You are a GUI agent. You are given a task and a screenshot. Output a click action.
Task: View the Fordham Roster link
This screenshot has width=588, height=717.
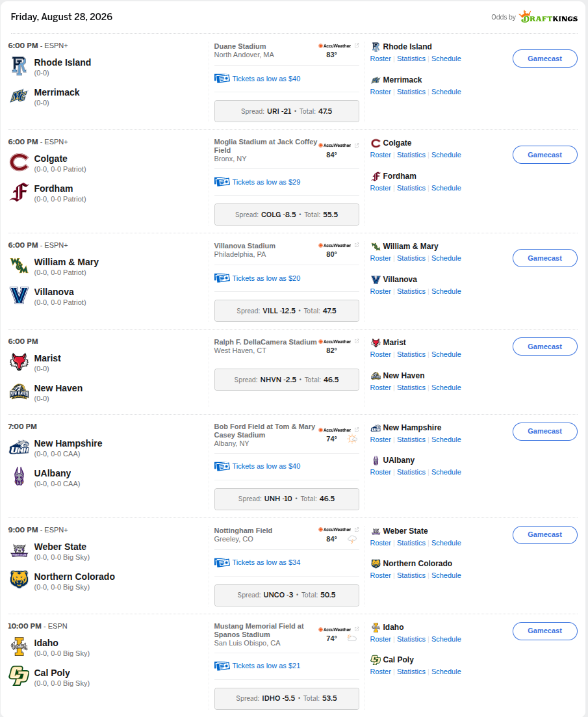(x=380, y=188)
